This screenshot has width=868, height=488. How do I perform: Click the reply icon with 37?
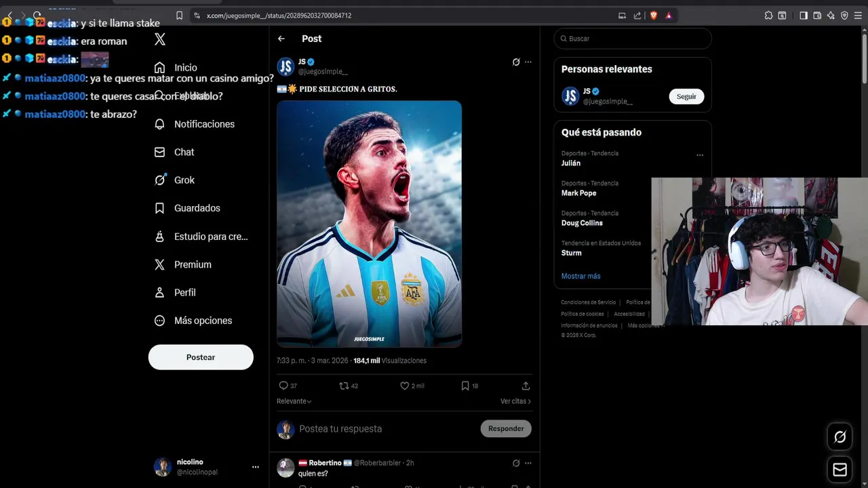pos(283,386)
